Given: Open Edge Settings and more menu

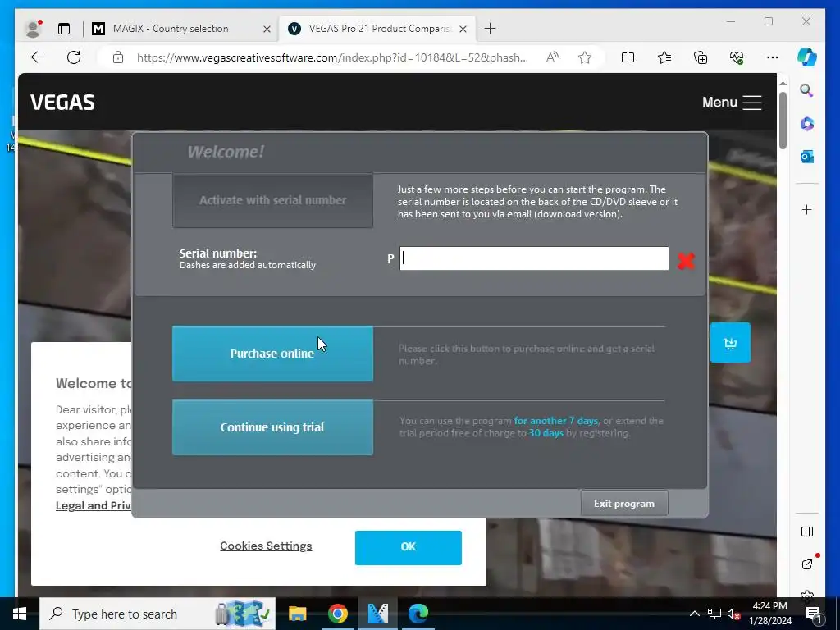Looking at the screenshot, I should [x=773, y=57].
